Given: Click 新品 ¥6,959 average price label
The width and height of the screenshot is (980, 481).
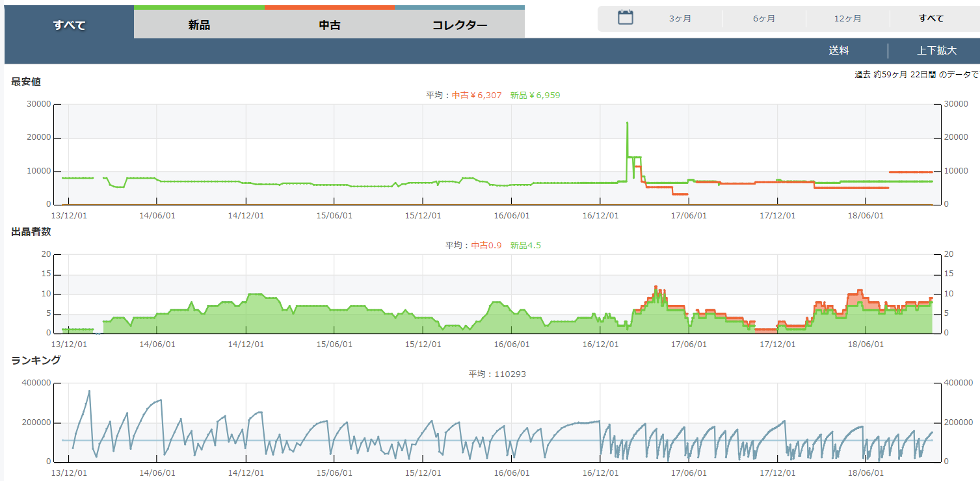Looking at the screenshot, I should (x=535, y=96).
